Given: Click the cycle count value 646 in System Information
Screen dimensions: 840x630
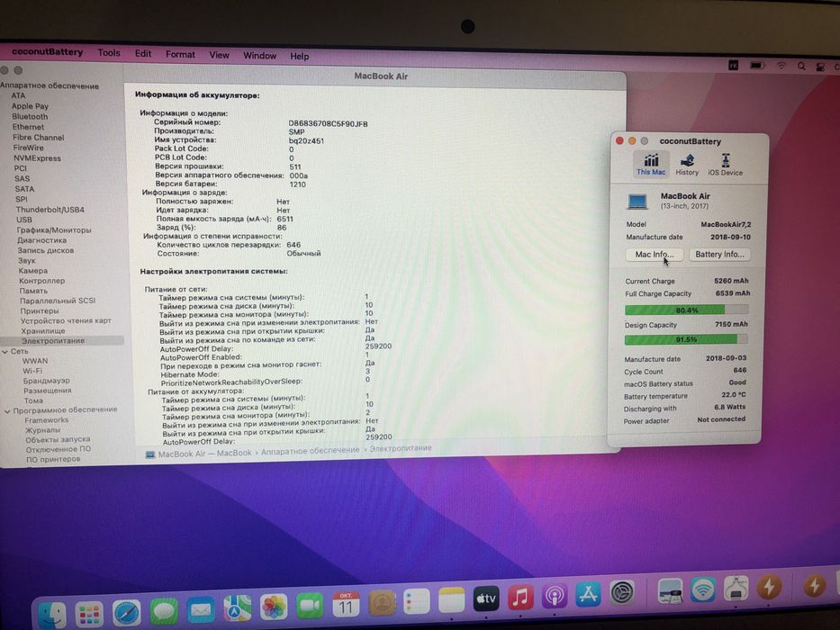Looking at the screenshot, I should 294,245.
